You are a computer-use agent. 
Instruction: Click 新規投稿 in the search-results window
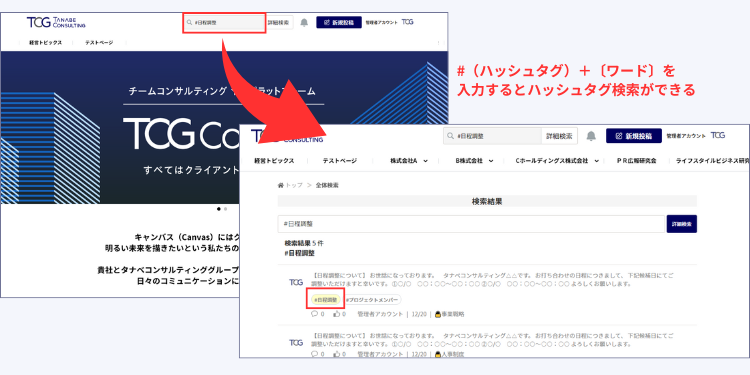[634, 136]
